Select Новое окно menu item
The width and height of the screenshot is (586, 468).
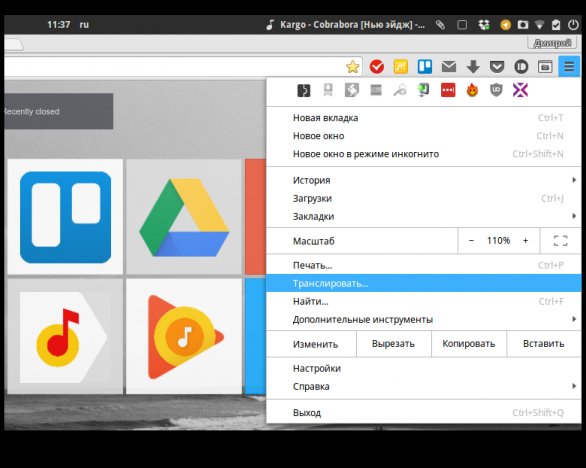(x=424, y=136)
